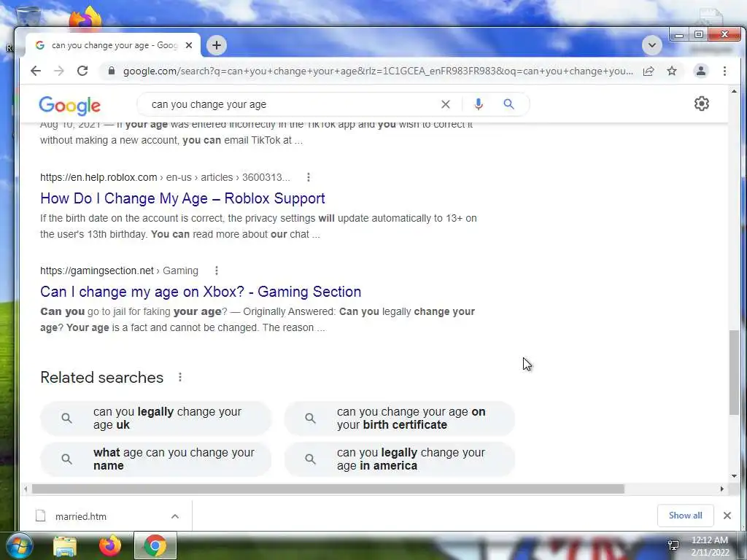This screenshot has width=747, height=560.
Task: Go back with the browser back arrow
Action: point(36,71)
